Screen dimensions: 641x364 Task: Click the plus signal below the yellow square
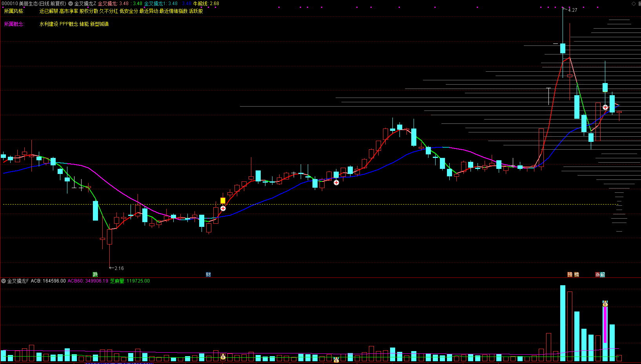click(223, 208)
